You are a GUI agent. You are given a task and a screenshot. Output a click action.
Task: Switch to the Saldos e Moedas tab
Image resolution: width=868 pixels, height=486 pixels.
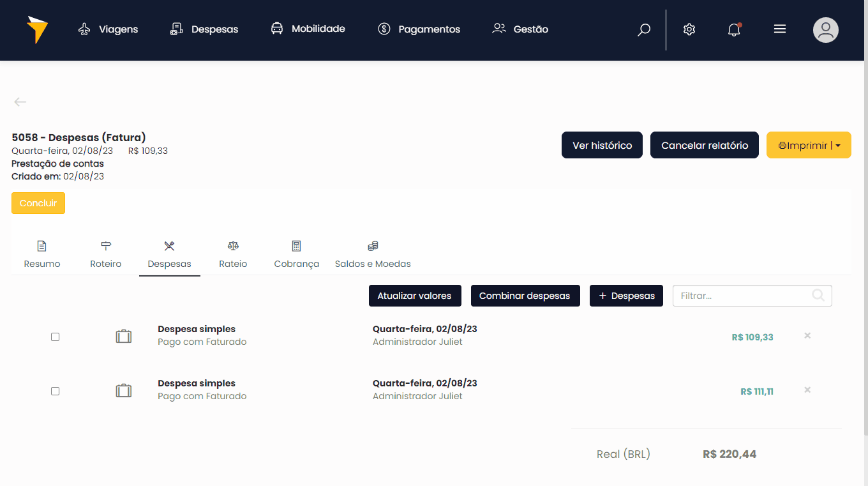pyautogui.click(x=373, y=255)
